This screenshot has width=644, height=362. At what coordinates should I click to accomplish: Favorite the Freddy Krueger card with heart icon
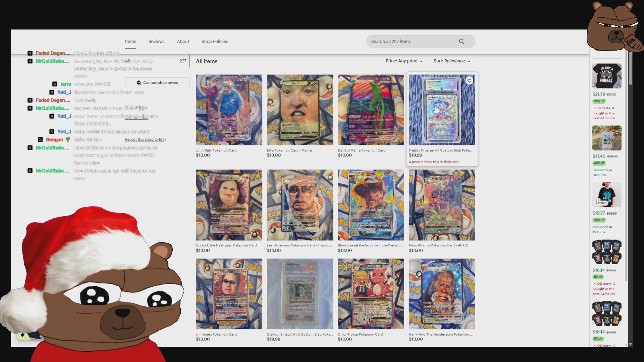(x=469, y=80)
